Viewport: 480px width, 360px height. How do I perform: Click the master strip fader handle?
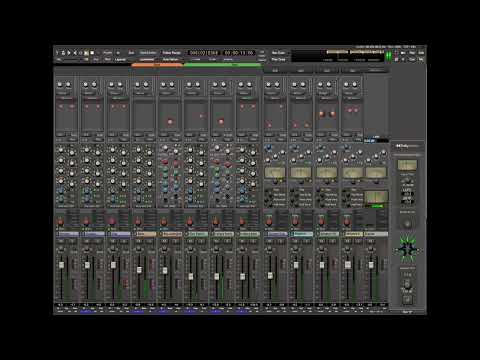[371, 265]
